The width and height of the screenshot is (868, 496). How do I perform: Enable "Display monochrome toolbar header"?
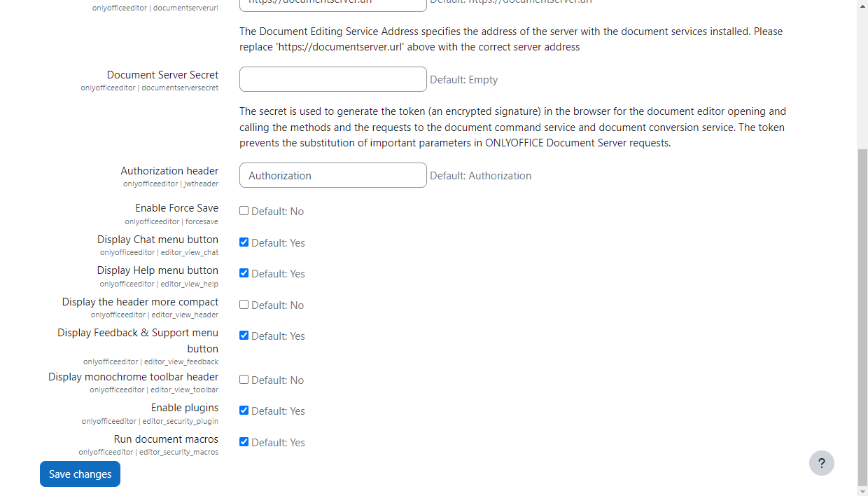coord(244,379)
